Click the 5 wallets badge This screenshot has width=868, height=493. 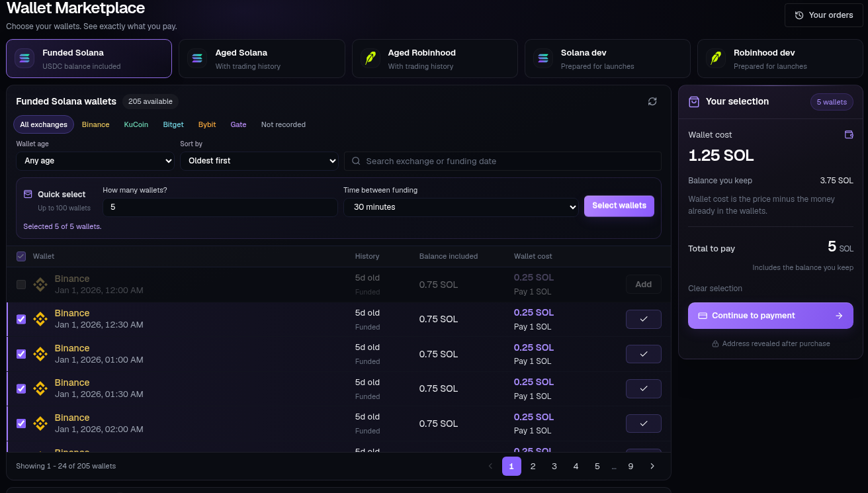(832, 102)
